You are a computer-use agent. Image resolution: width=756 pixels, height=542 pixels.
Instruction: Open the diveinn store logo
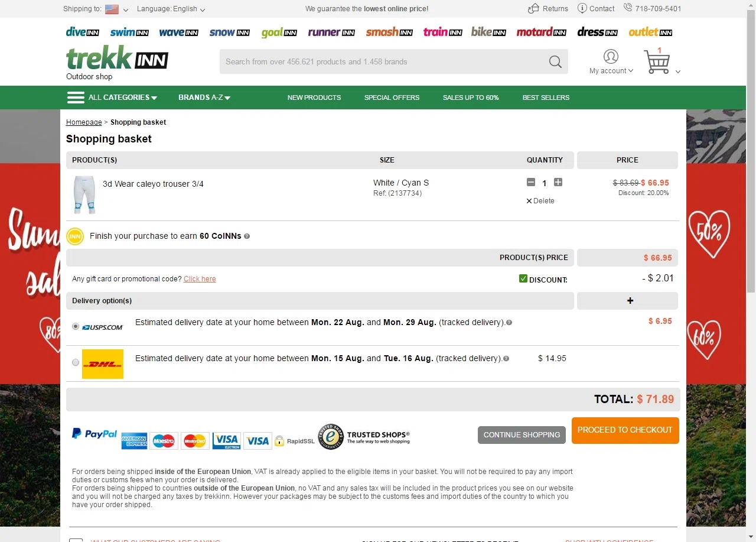tap(83, 32)
